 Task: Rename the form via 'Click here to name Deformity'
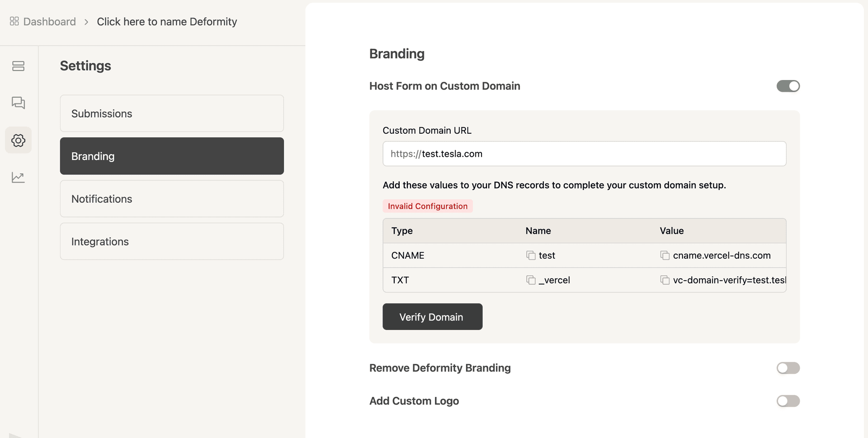pyautogui.click(x=166, y=21)
